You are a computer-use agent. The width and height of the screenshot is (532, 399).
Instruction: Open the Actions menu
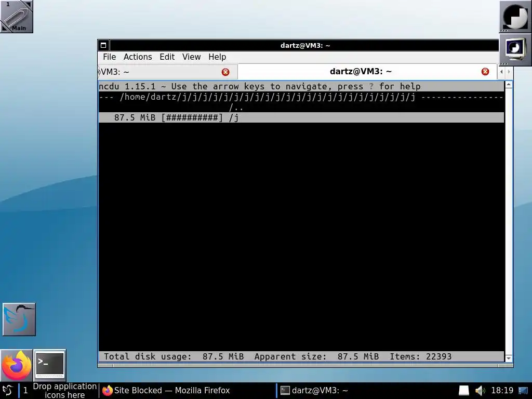point(137,57)
